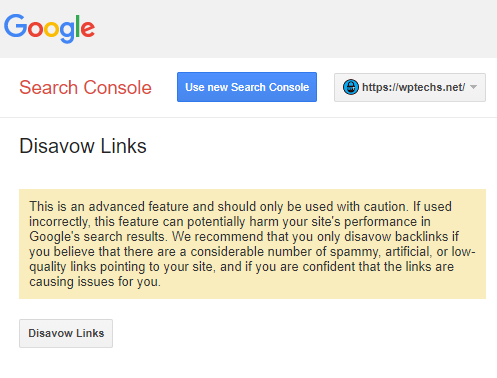Select the Disavow Links page heading

click(x=83, y=146)
